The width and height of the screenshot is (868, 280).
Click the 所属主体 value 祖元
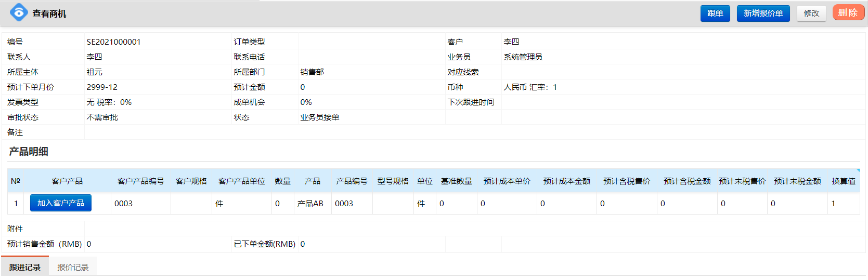click(x=94, y=72)
